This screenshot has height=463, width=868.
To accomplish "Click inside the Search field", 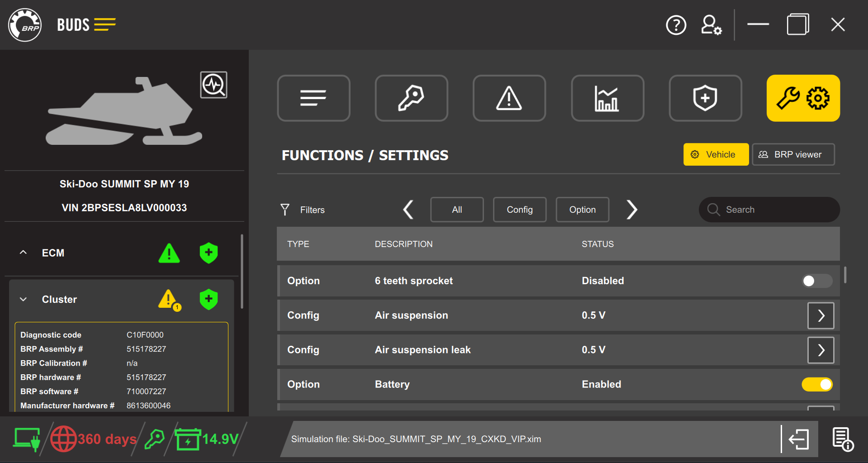I will [769, 210].
